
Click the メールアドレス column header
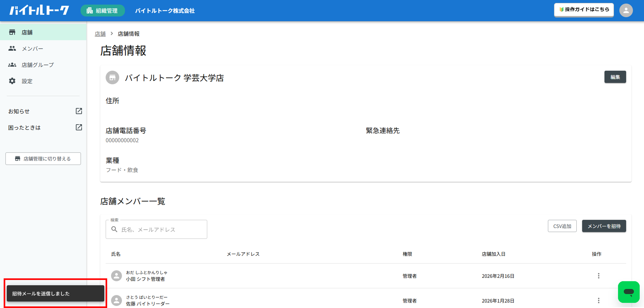pos(243,254)
